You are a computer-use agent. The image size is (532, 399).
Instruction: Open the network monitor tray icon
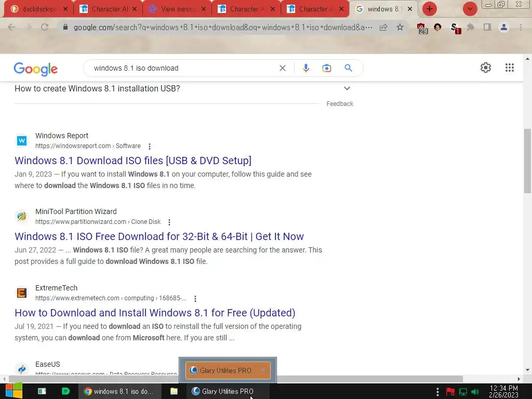point(463,392)
